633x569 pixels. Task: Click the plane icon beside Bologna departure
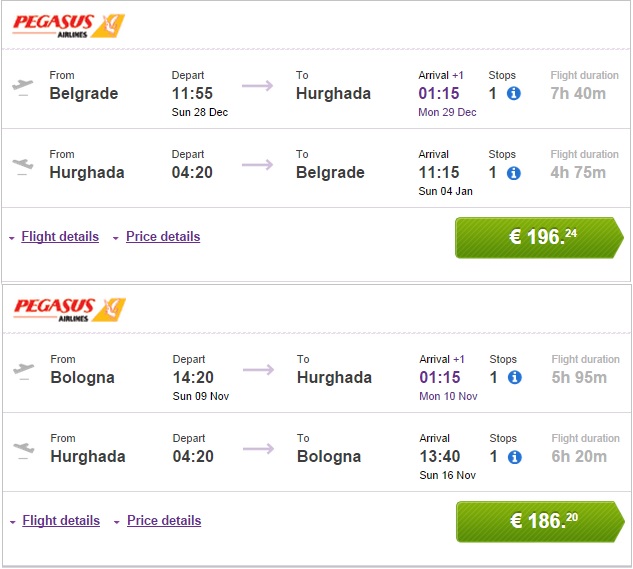click(22, 369)
